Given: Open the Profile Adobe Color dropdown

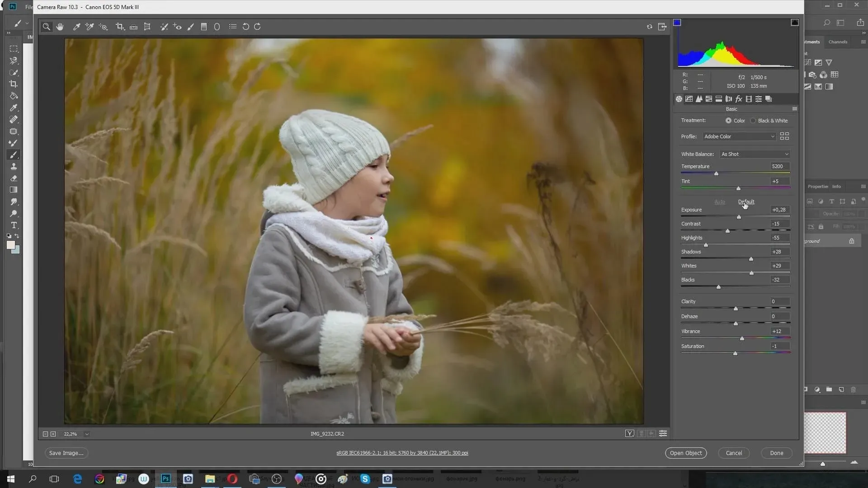Looking at the screenshot, I should [739, 136].
